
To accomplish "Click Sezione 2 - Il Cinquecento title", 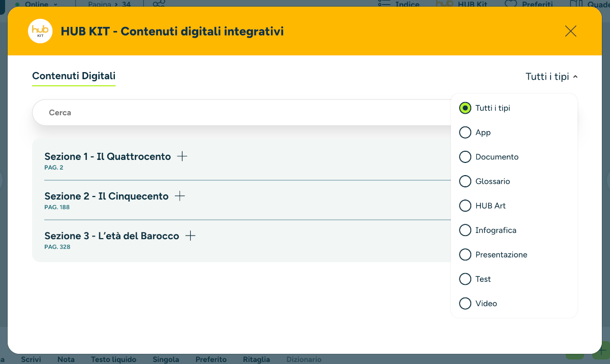I will [x=106, y=196].
